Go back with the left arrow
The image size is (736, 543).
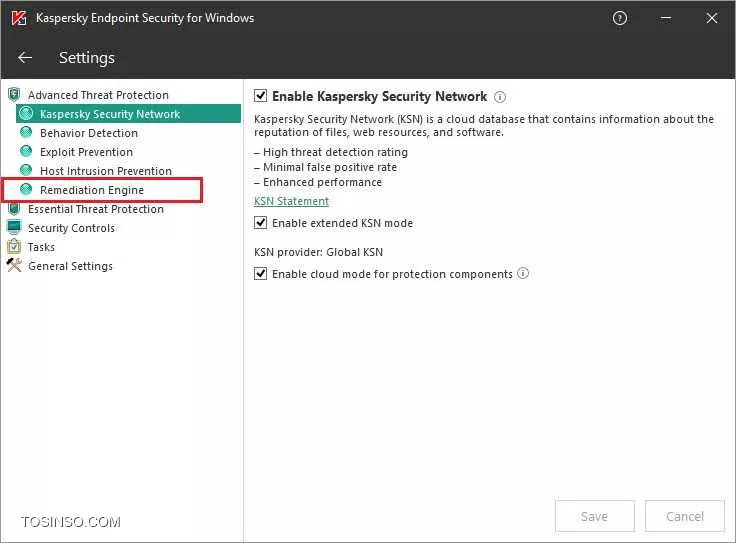pos(25,58)
